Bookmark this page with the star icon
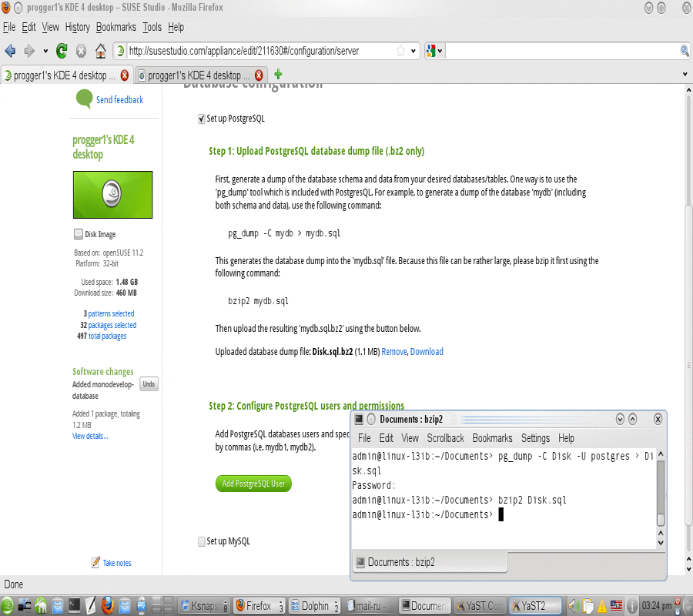 400,51
